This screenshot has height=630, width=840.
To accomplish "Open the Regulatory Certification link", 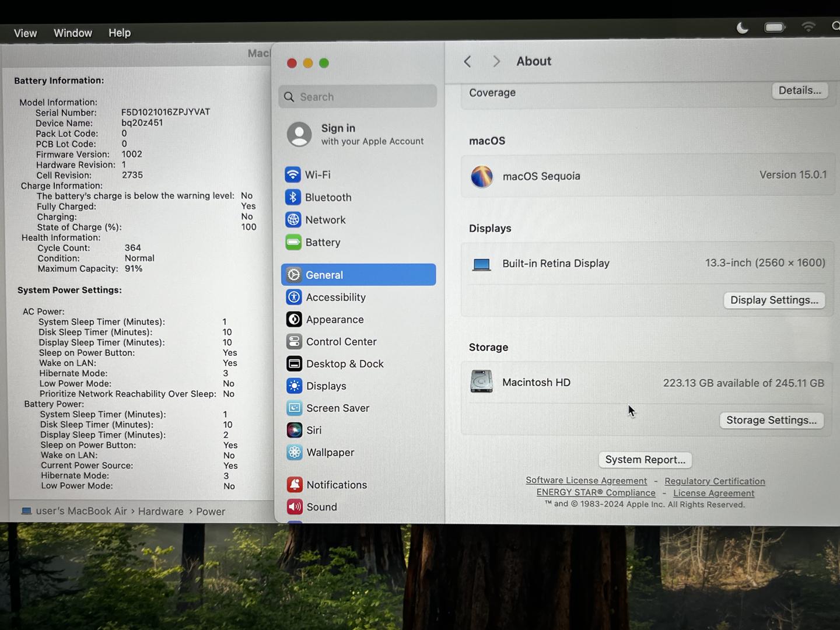I will click(x=715, y=481).
